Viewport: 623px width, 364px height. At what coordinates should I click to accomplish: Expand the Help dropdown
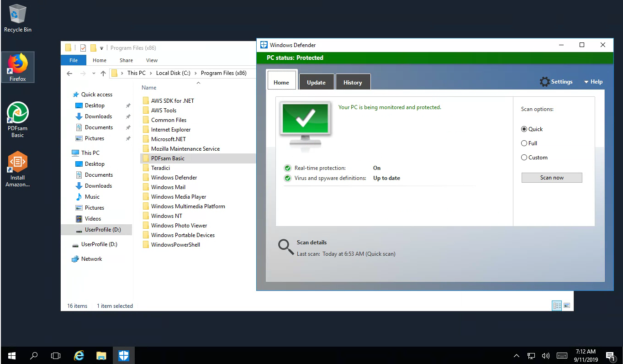pyautogui.click(x=592, y=81)
